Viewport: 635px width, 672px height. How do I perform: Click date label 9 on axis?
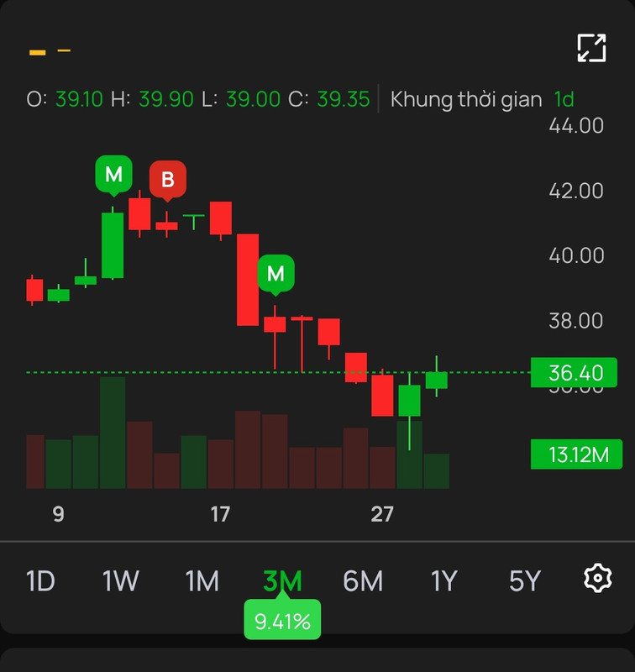(x=58, y=514)
